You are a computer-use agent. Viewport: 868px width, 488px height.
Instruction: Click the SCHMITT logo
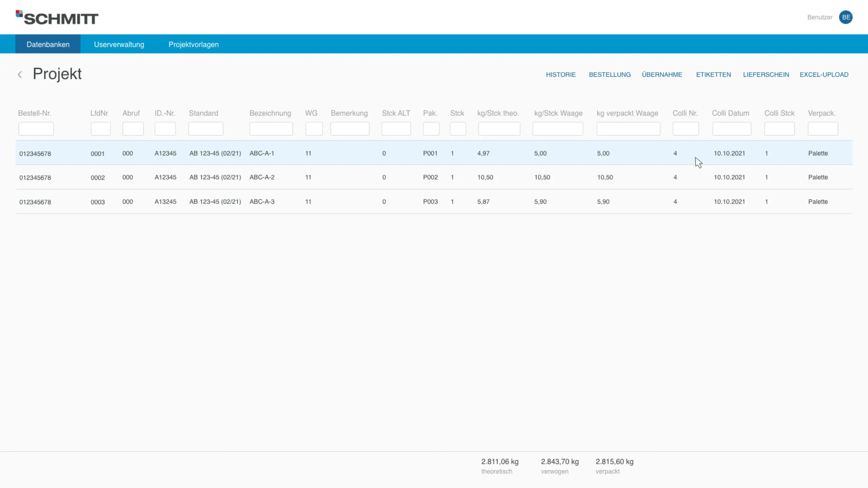(x=57, y=17)
